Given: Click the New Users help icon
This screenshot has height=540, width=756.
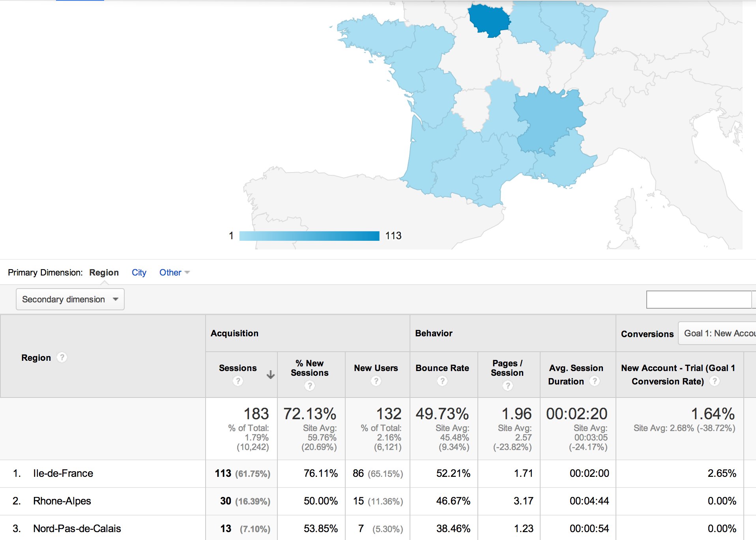Looking at the screenshot, I should pos(376,381).
